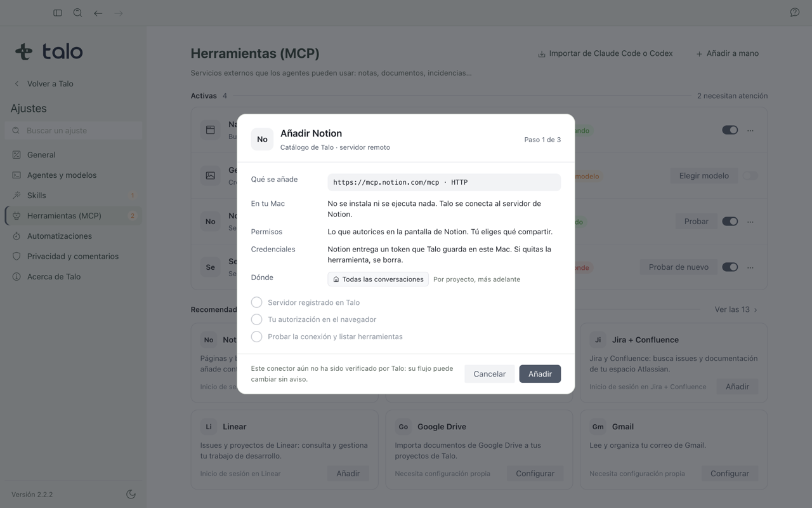The image size is (812, 508).
Task: Open Automatizaciones settings
Action: [74, 236]
